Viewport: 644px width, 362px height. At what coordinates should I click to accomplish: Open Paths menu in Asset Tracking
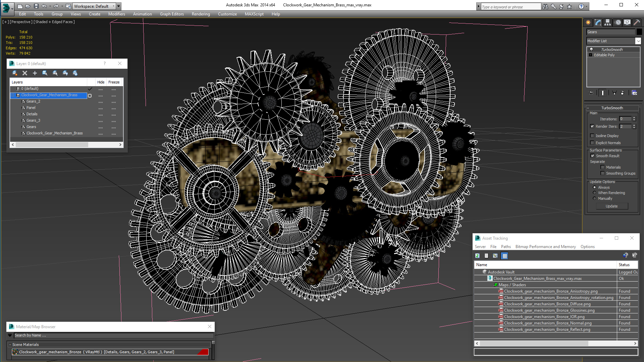pos(506,247)
